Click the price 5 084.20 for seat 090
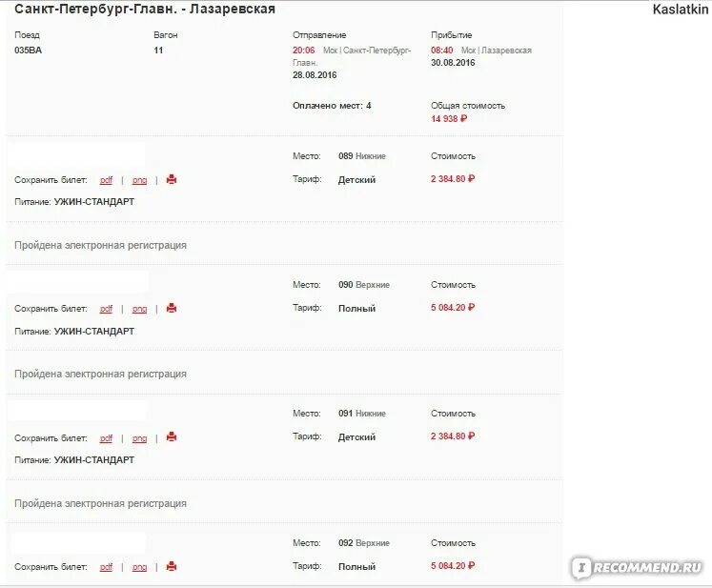Viewport: 712px width, 588px height. pos(453,308)
